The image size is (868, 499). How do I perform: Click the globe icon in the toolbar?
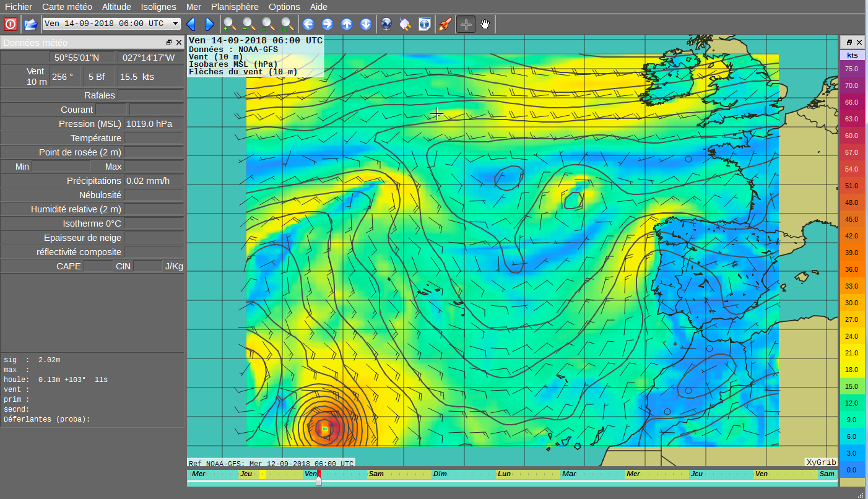(386, 24)
